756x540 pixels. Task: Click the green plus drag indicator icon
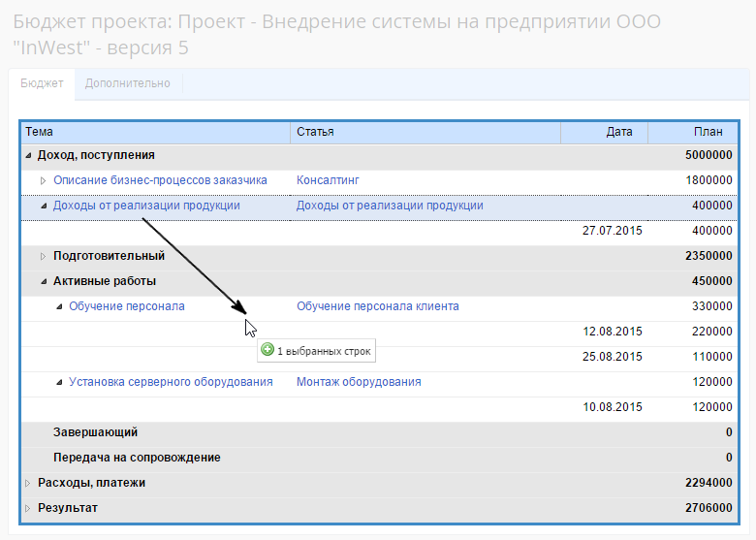coord(268,350)
